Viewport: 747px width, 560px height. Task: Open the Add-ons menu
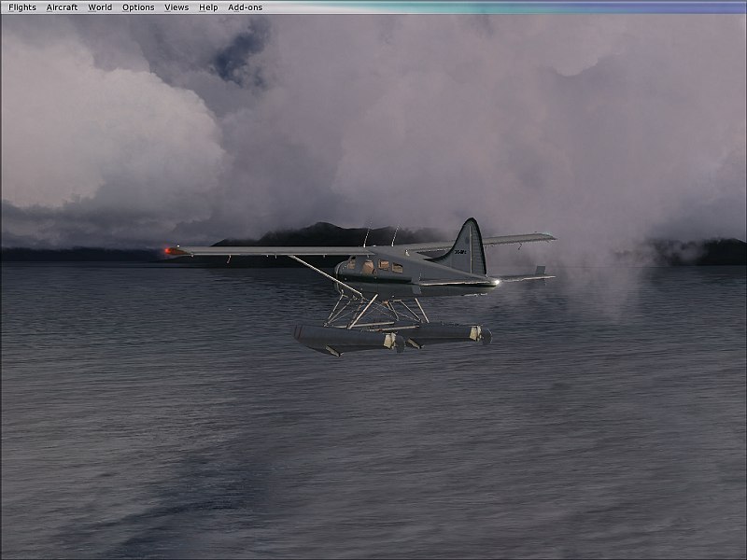pyautogui.click(x=245, y=7)
